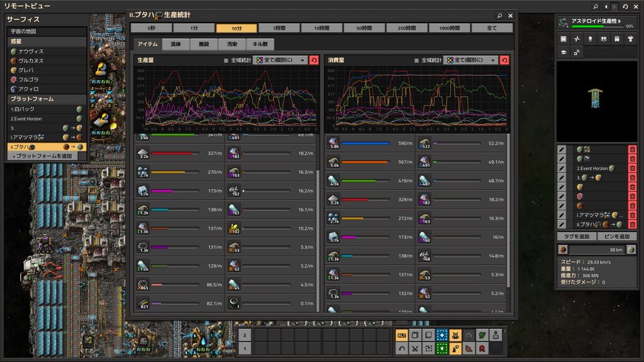Open 全て(個別に) dropdown in production panel
Viewport: 644px width, 362px height.
point(280,60)
